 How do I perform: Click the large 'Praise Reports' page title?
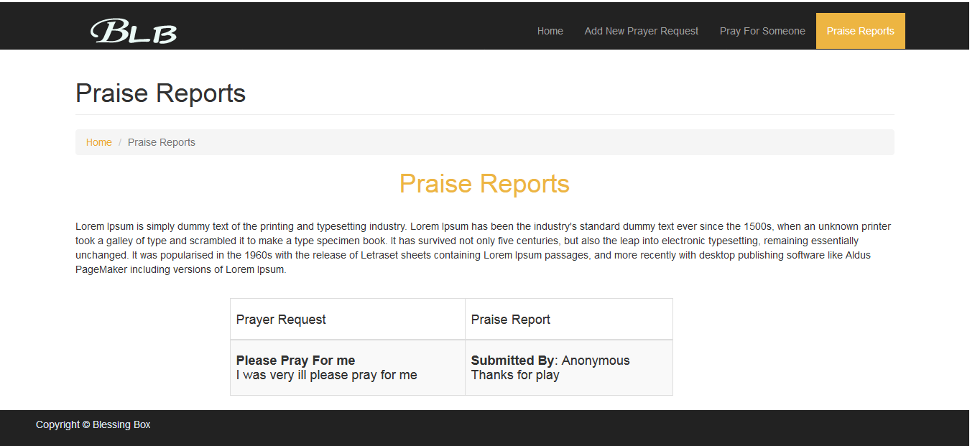tap(161, 93)
